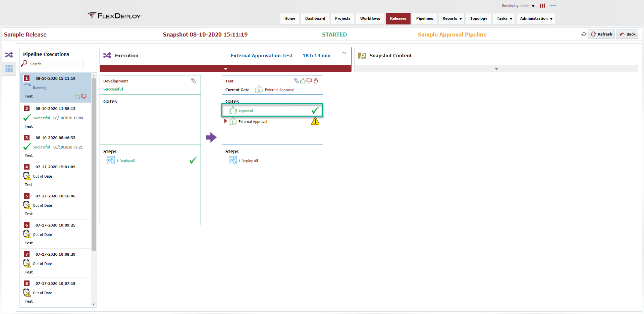Go to the Dashboard tab
The image size is (644, 314).
click(x=315, y=19)
